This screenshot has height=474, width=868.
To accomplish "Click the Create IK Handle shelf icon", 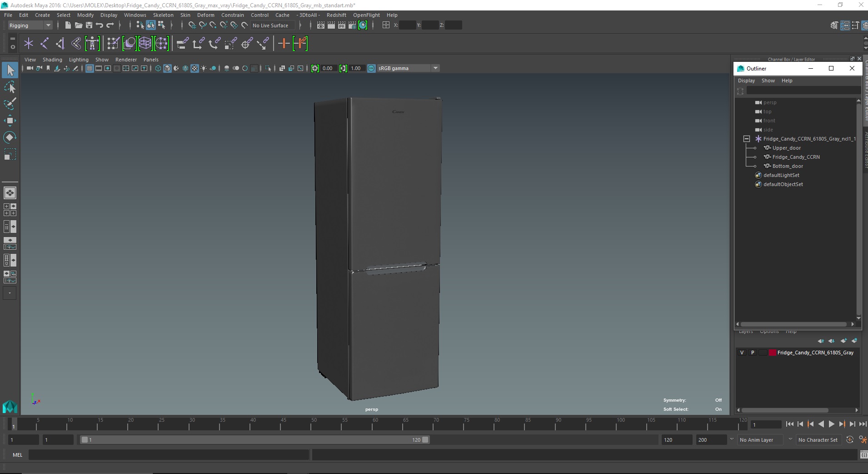I will pyautogui.click(x=60, y=44).
